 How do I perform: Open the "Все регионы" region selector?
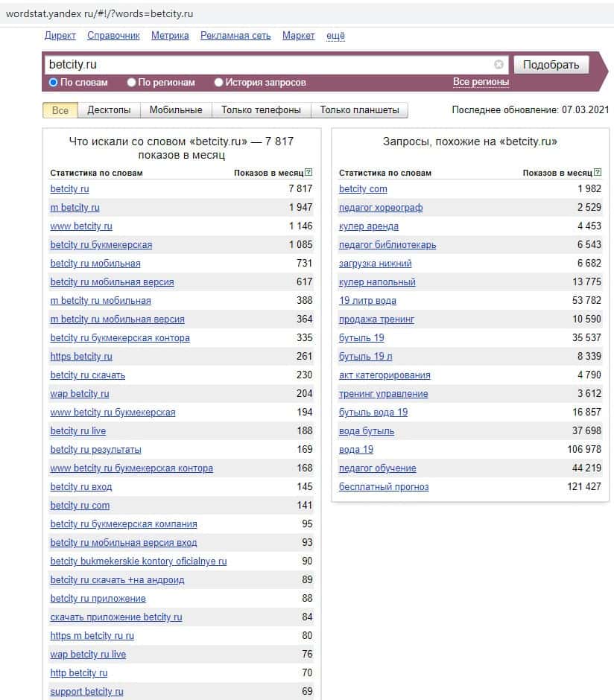point(481,82)
